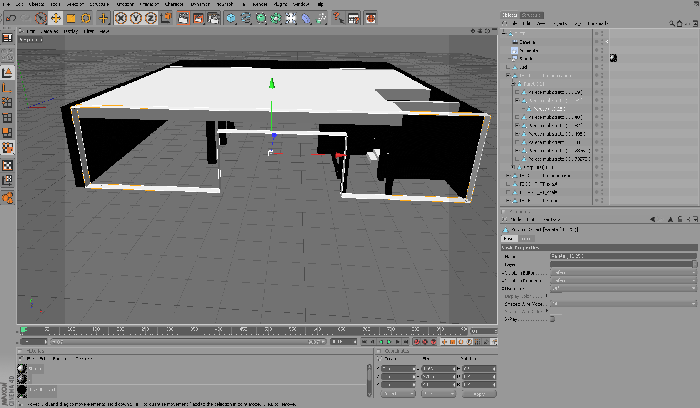Viewport: 700px width, 408px height.
Task: Click the material tag in Object Manager
Action: 613,58
